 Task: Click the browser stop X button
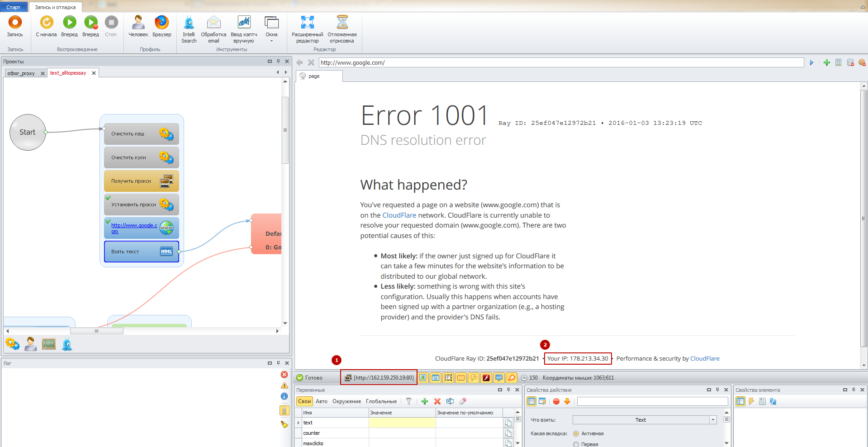311,62
